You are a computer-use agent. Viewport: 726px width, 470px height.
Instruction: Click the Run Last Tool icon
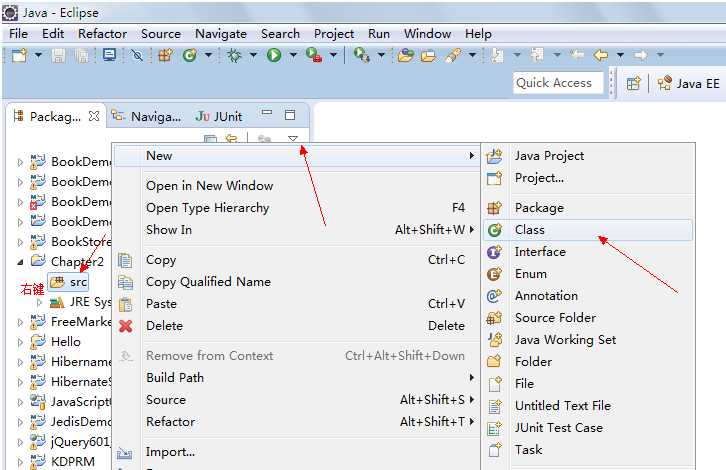click(x=314, y=56)
